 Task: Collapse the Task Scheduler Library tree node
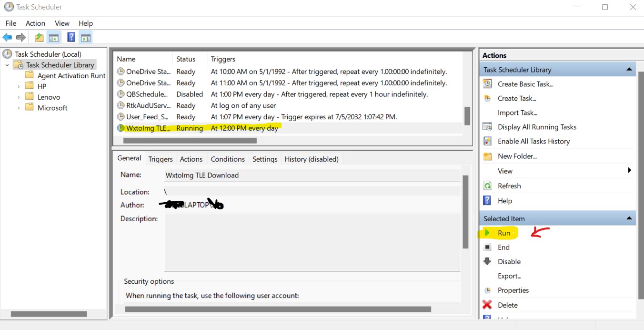[7, 65]
